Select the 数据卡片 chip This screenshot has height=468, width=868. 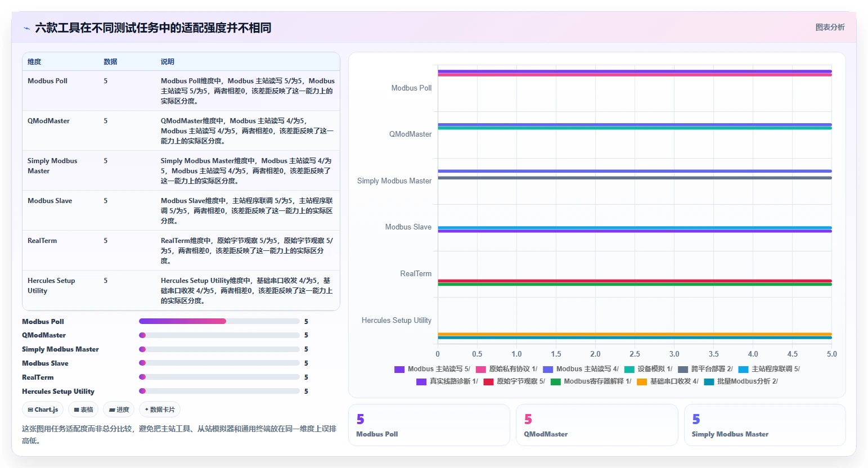(160, 409)
